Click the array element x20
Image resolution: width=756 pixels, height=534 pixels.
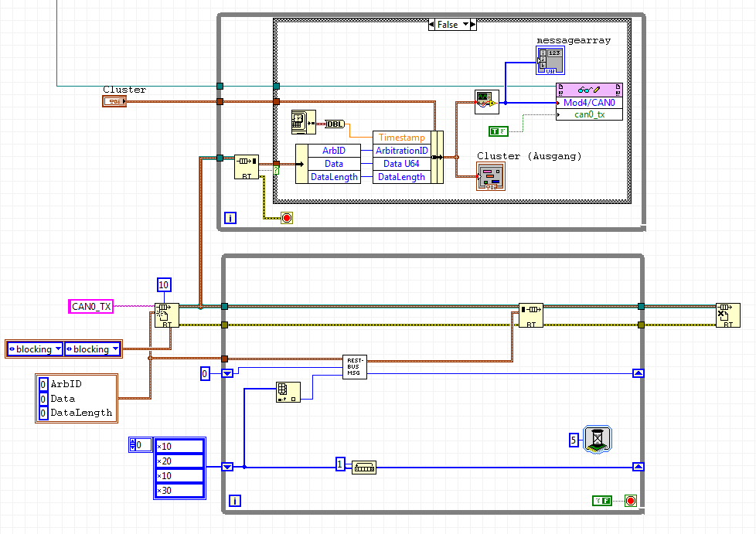click(x=180, y=461)
